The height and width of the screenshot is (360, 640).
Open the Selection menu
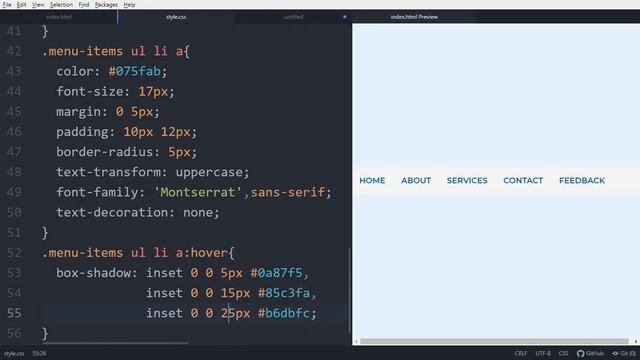(x=61, y=5)
